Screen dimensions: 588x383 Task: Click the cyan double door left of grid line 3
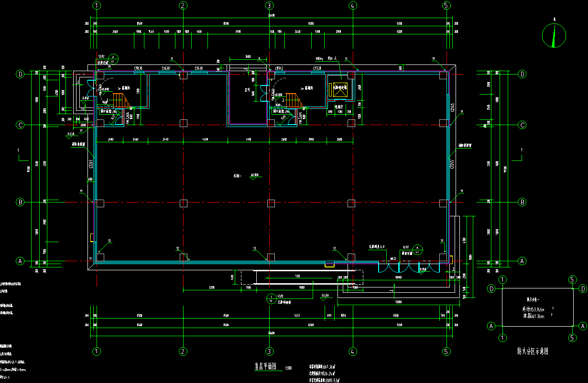[x=263, y=93]
